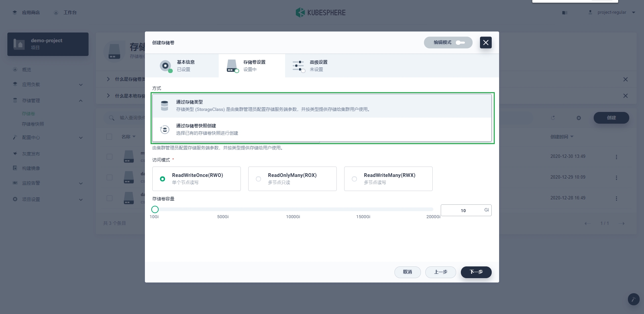The height and width of the screenshot is (314, 644).
Task: Click the 1000Gi mark on capacity slider
Action: [x=293, y=217]
